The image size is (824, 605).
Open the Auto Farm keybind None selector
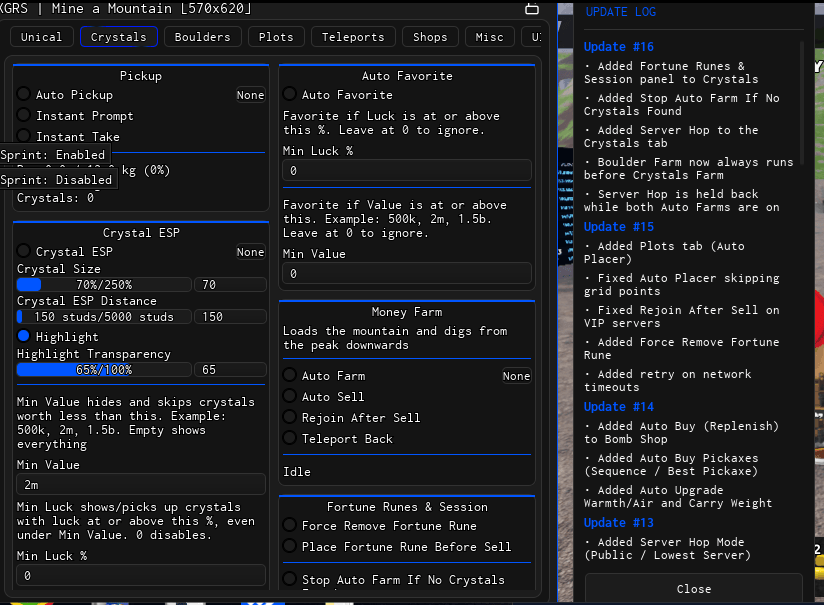[x=516, y=376]
